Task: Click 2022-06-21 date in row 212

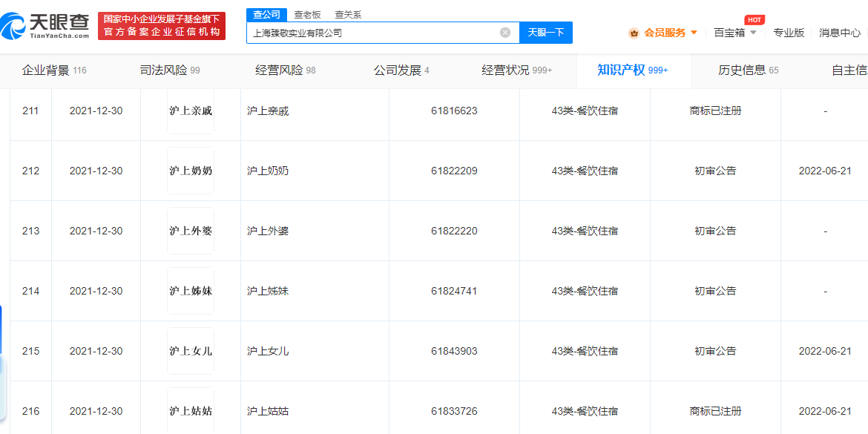Action: point(825,171)
